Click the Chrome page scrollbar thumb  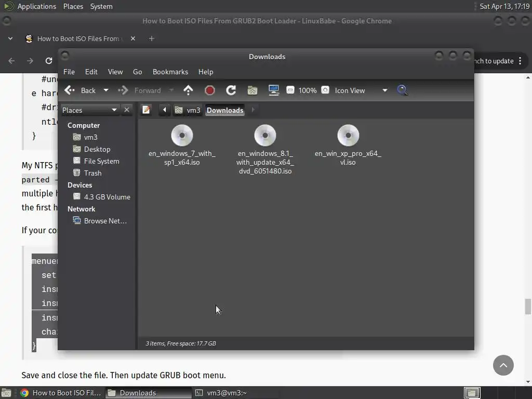[x=528, y=307]
